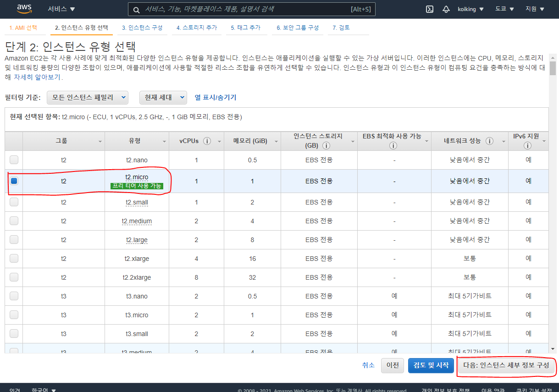Select the t3.micro row checkbox
Screen dimensions: 559x392
tap(14, 315)
